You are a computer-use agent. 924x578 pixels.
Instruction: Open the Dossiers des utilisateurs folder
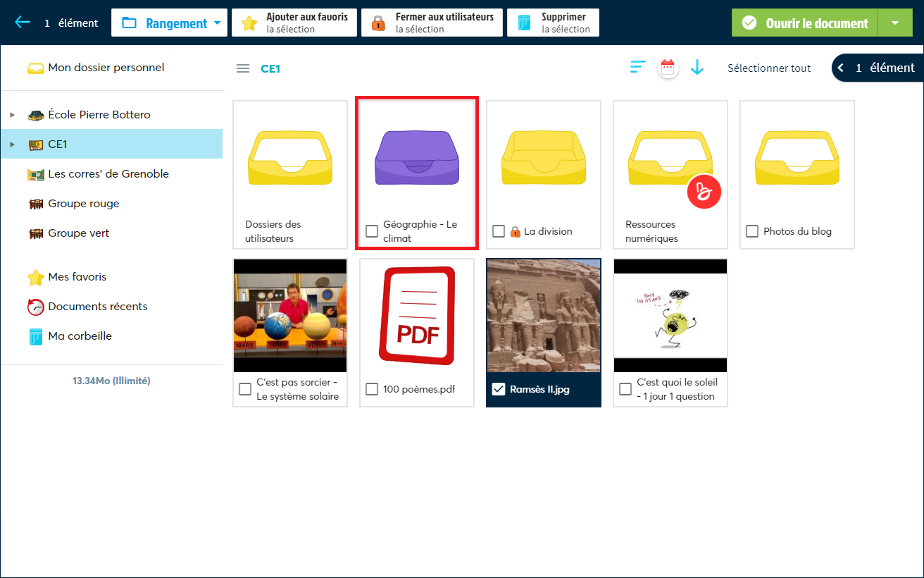290,175
